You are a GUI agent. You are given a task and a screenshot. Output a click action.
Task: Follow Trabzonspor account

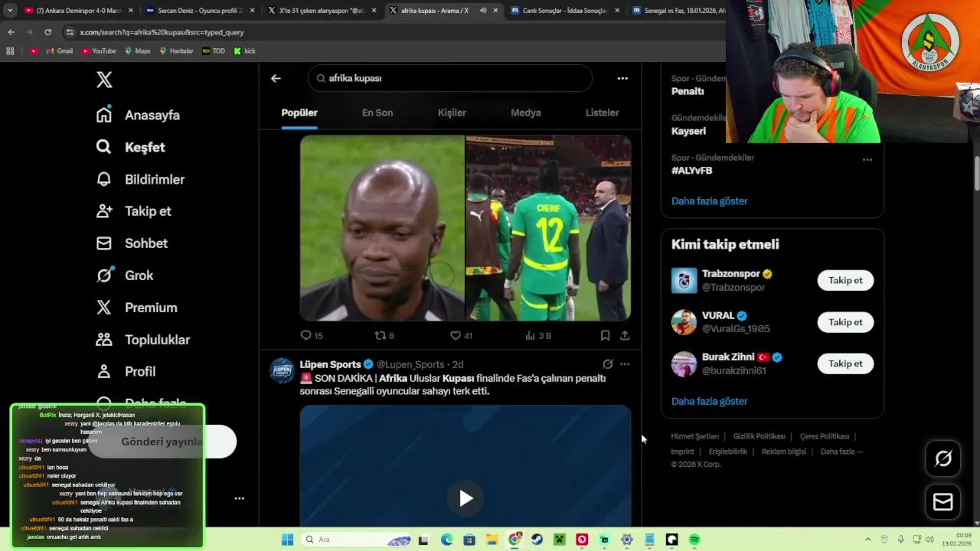click(x=845, y=280)
